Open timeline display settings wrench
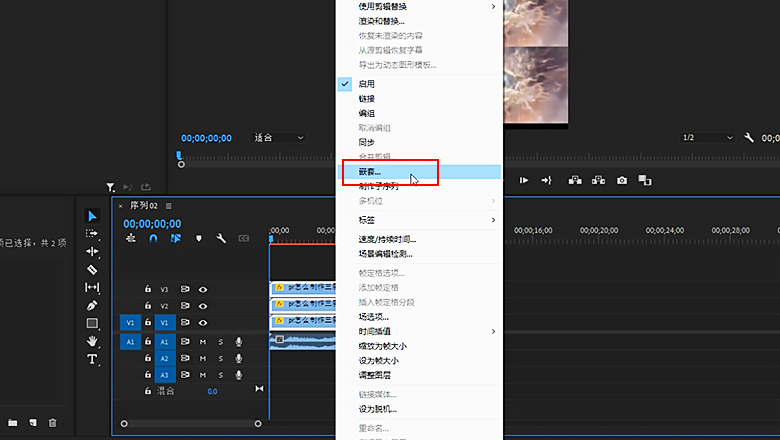Viewport: 780px width, 440px height. 221,239
